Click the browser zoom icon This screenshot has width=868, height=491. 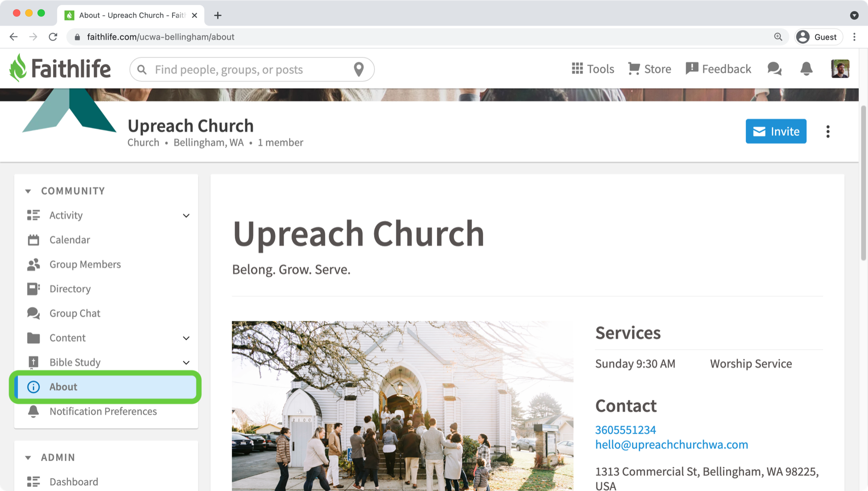[x=778, y=37]
